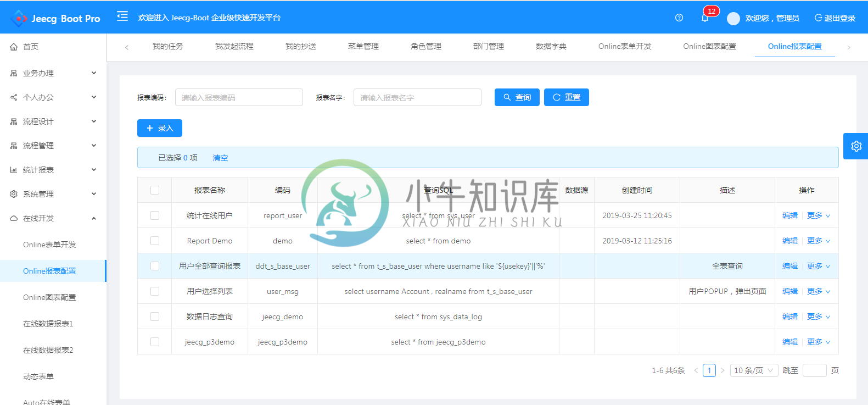Viewport: 868px width, 405px height.
Task: Check the 用户全部查询报表 row checkbox
Action: coord(155,266)
